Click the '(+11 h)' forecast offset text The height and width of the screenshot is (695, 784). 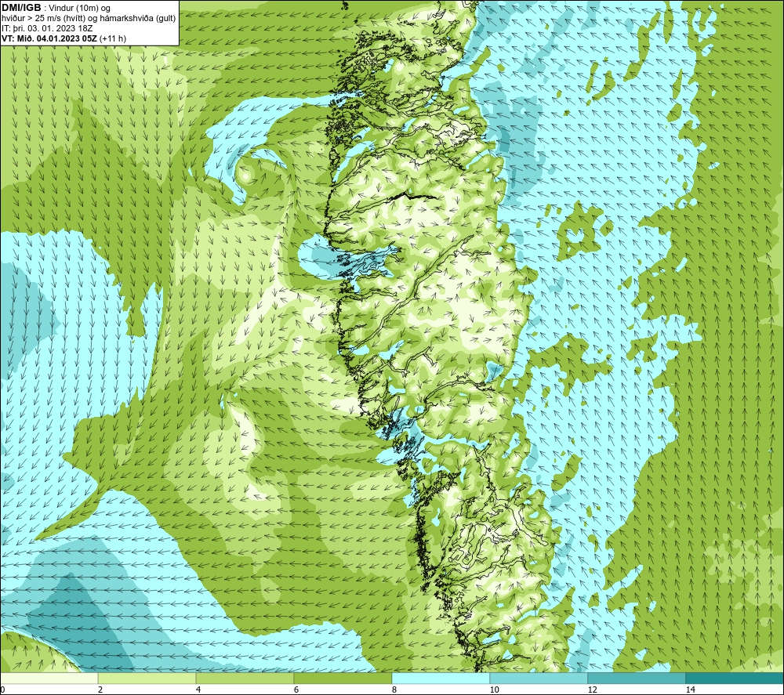tap(113, 38)
